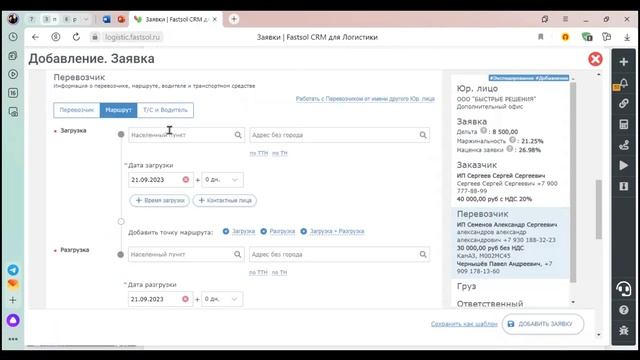The width and height of the screenshot is (640, 360).
Task: Click the plus icon in the dark sidebar
Action: click(623, 62)
